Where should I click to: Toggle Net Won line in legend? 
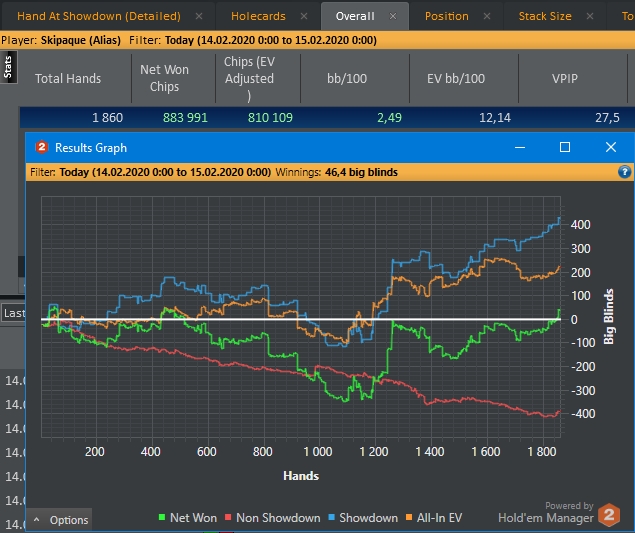[193, 518]
